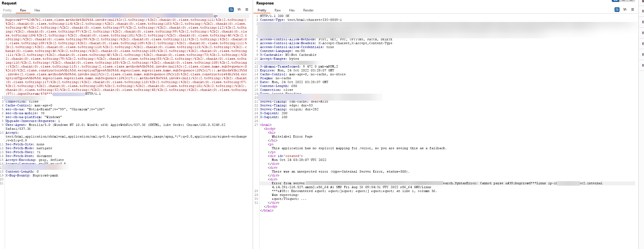Screen dimensions: 644x249
Task: Click 'sec-ch-ua-mobile: ?0' header
Action: [x=25, y=113]
